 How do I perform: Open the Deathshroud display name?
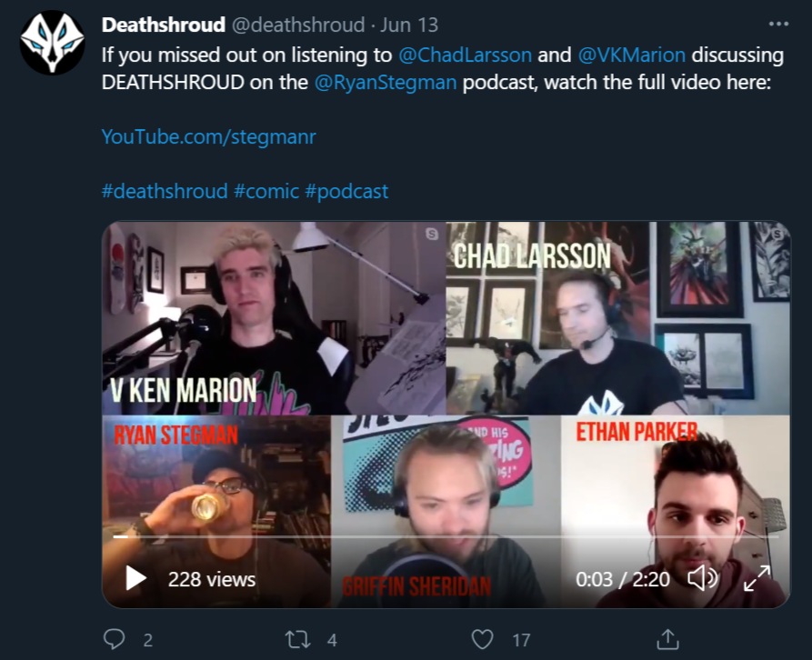click(164, 25)
